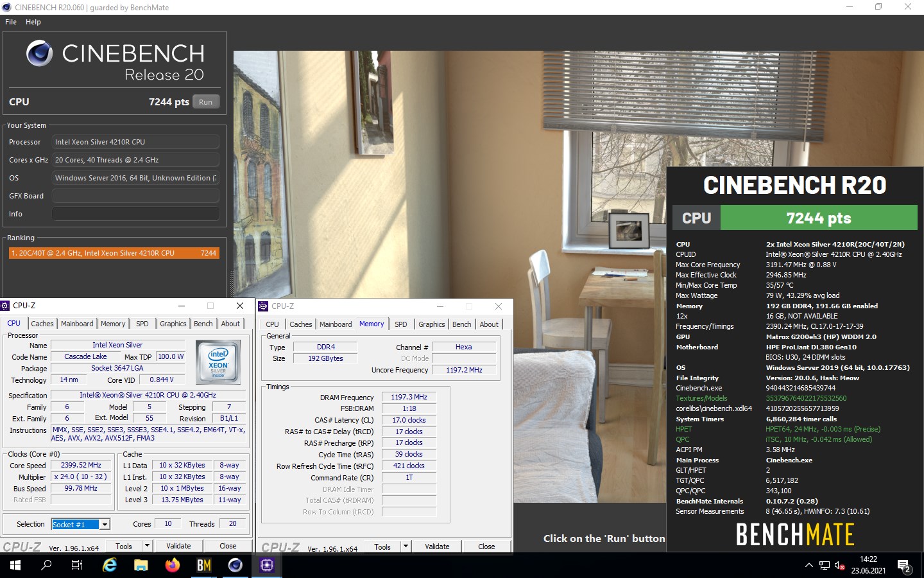Image resolution: width=924 pixels, height=578 pixels.
Task: Click the empty Info field
Action: pyautogui.click(x=135, y=214)
